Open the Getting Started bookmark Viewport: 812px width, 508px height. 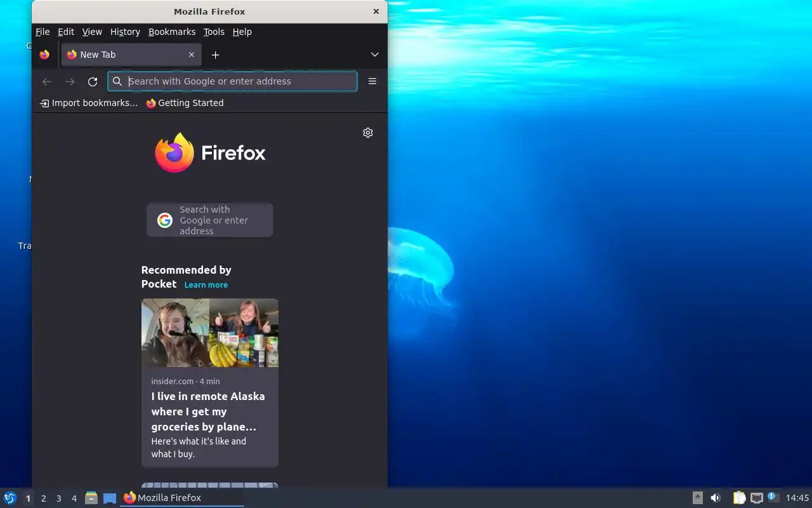click(x=185, y=103)
